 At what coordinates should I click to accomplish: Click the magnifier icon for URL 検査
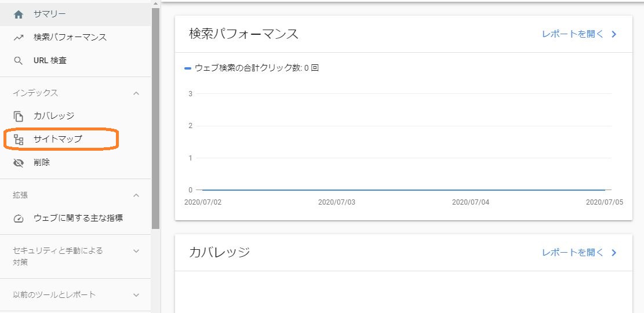(x=18, y=61)
